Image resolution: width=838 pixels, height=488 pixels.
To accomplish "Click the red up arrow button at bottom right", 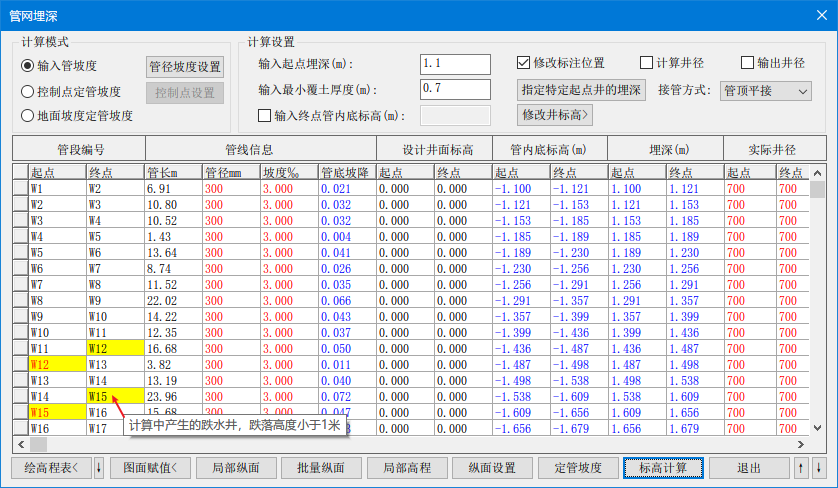I will click(800, 468).
